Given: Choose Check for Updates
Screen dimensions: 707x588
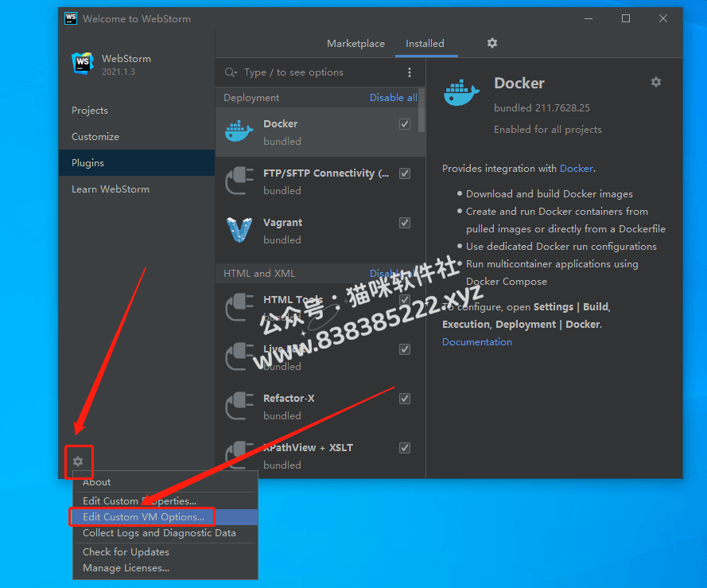Looking at the screenshot, I should click(x=165, y=552).
